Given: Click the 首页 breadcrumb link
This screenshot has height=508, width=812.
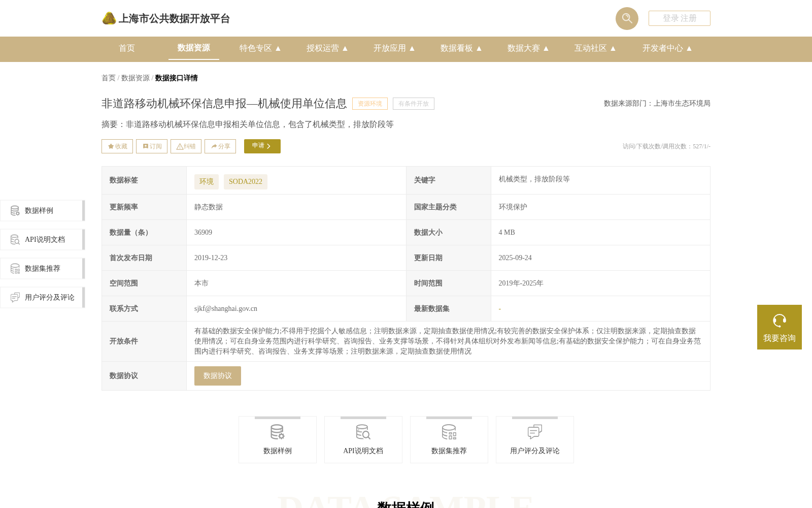Looking at the screenshot, I should (x=109, y=78).
